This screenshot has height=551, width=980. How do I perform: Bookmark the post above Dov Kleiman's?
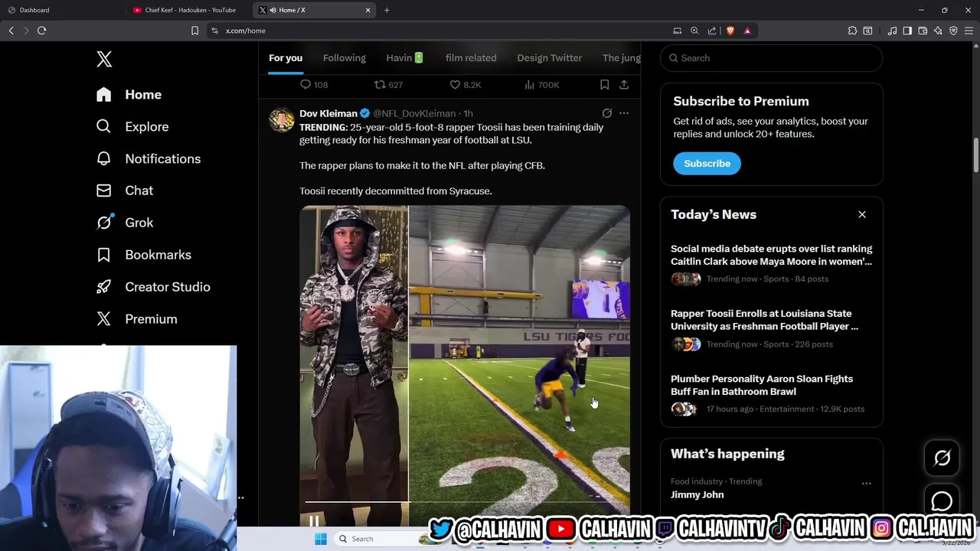pos(604,85)
